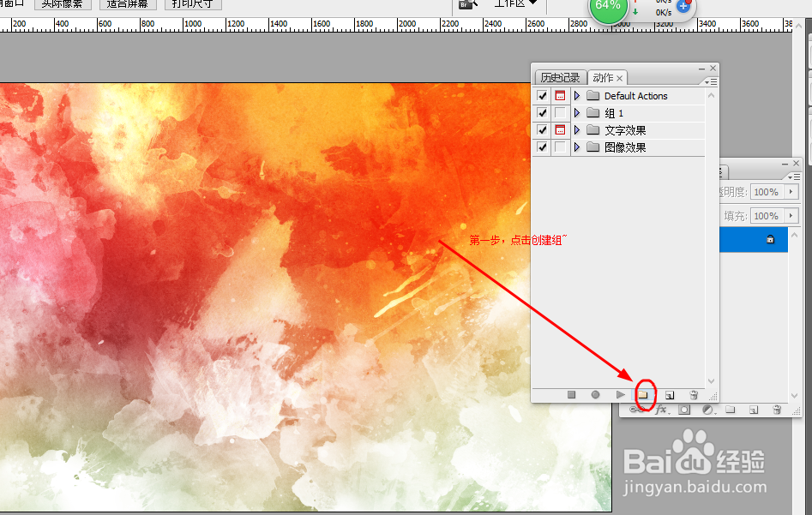
Task: Switch to the 历史记录 tab
Action: (560, 78)
